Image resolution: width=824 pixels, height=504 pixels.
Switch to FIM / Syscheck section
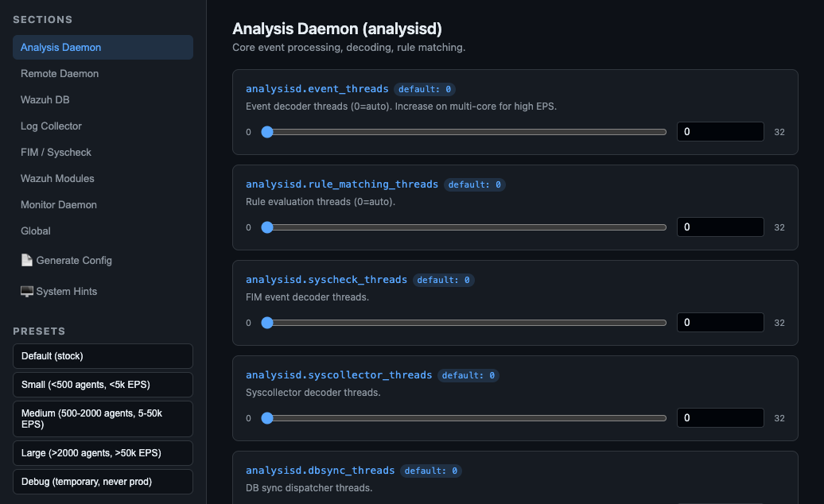click(103, 153)
